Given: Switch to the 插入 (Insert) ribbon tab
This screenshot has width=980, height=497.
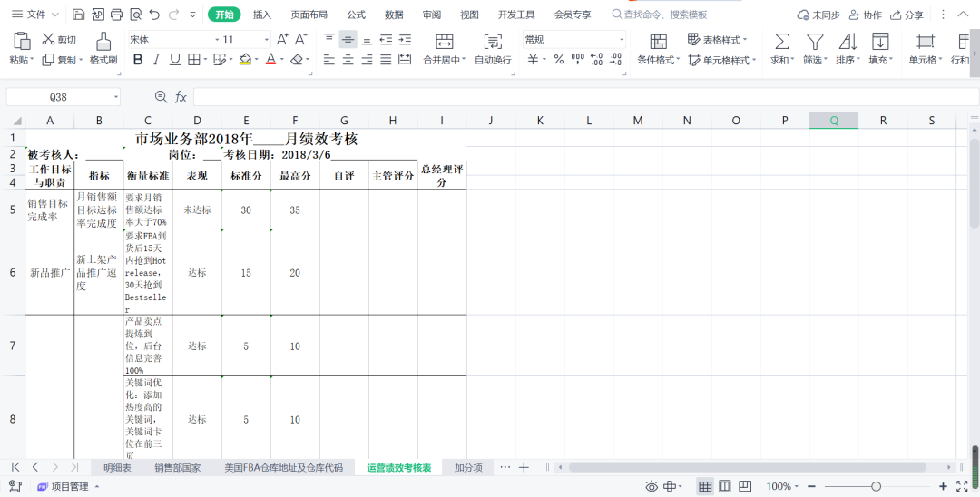Looking at the screenshot, I should 262,15.
